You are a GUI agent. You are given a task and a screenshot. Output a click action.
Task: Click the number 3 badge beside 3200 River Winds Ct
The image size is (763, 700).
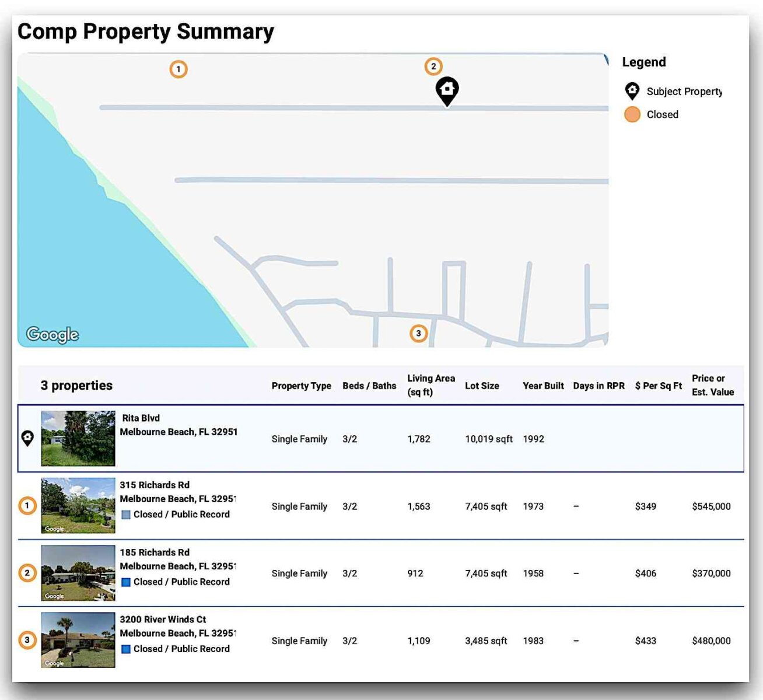click(27, 640)
